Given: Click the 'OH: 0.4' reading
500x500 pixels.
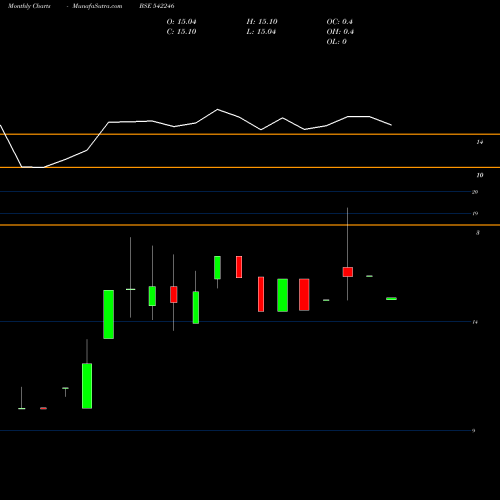Looking at the screenshot, I should (x=340, y=32).
